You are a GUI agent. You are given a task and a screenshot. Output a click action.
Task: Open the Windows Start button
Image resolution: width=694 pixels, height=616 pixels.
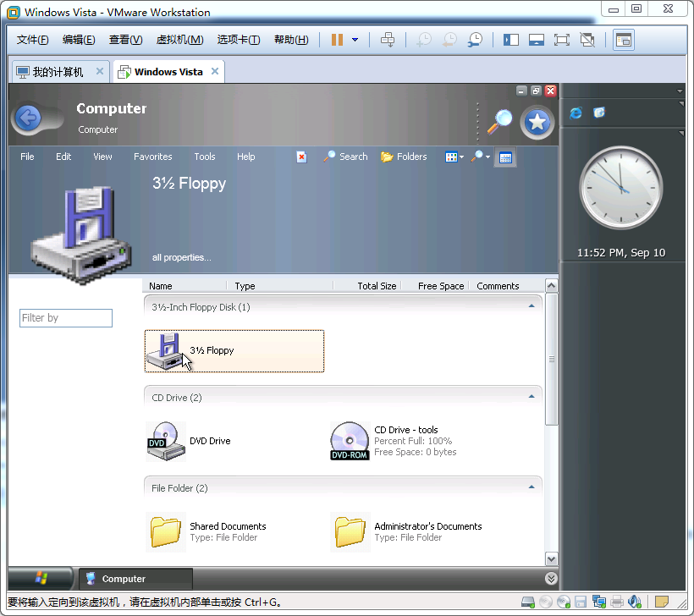(41, 578)
